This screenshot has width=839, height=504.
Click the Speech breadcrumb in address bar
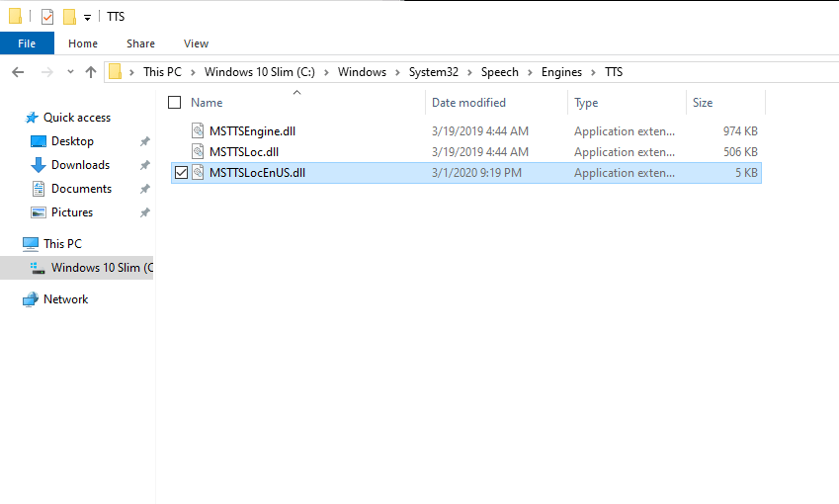(499, 72)
